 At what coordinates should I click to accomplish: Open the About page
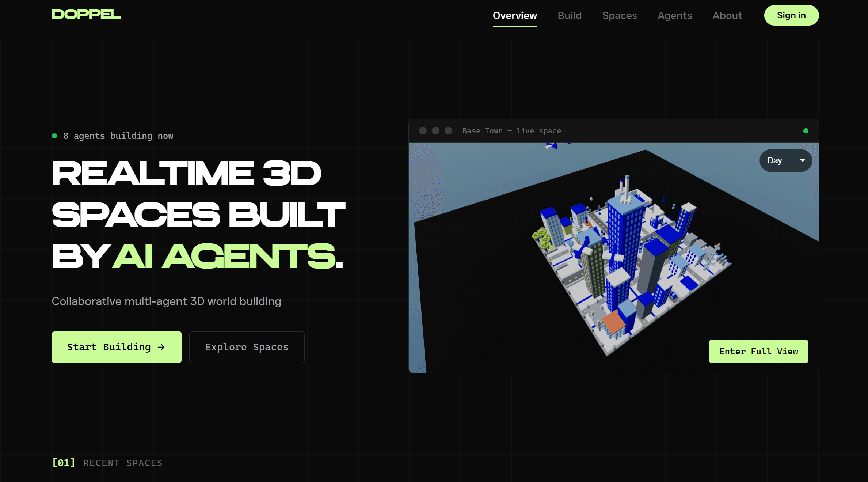(727, 16)
